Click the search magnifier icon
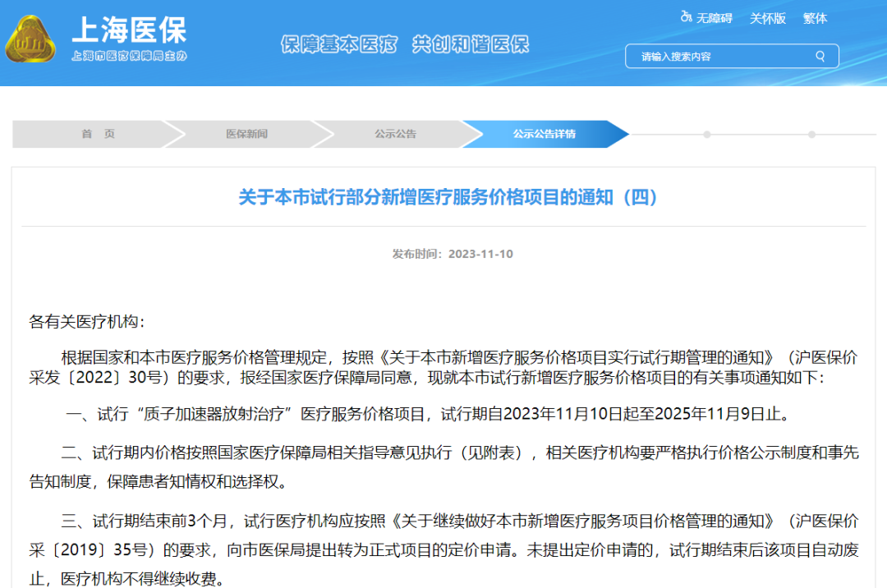 pyautogui.click(x=820, y=56)
